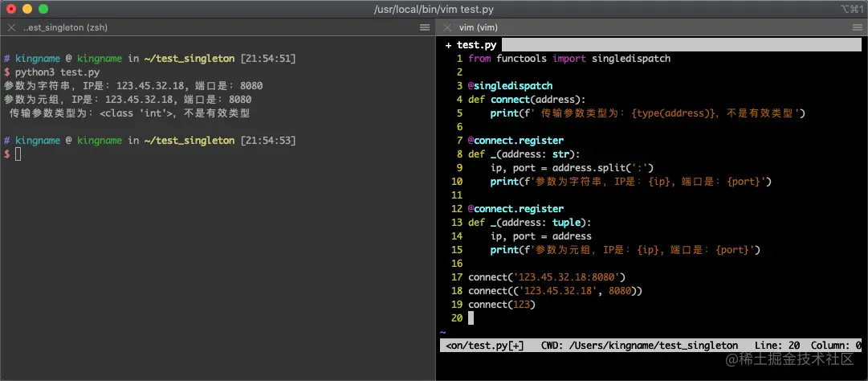868x381 pixels.
Task: Click "address.split(':')" on line 9
Action: coord(603,168)
